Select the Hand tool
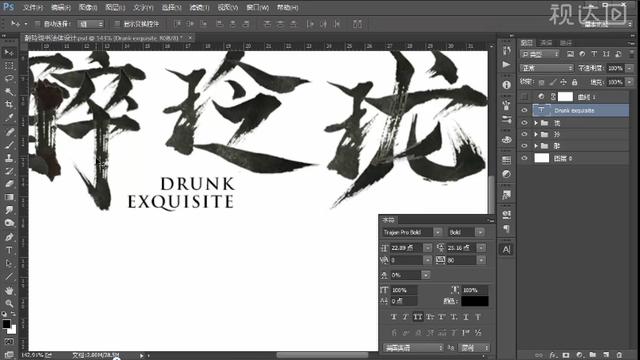Viewport: 640px width, 360px height. (x=9, y=290)
